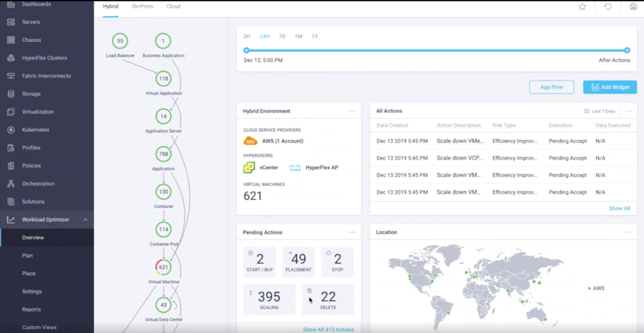Screen dimensions: 644x333
Task: Open Hybrid Environment widget options menu
Action: (x=353, y=111)
